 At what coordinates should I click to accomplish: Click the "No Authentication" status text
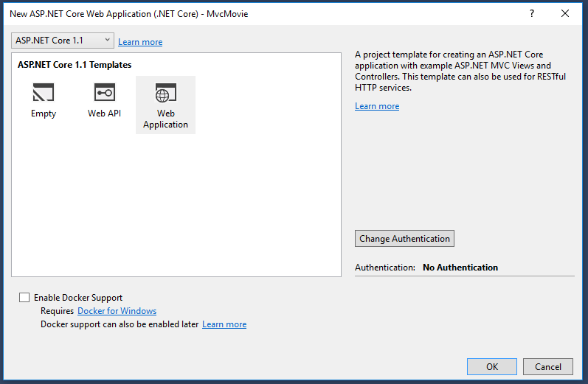460,268
